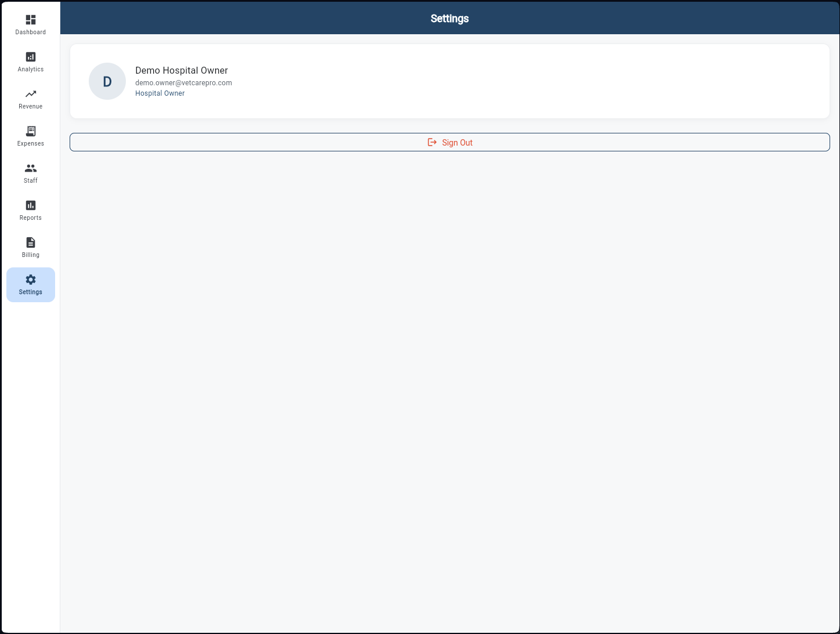Screen dimensions: 840x634
Task: Select the Reports bar-chart icon
Action: point(30,205)
